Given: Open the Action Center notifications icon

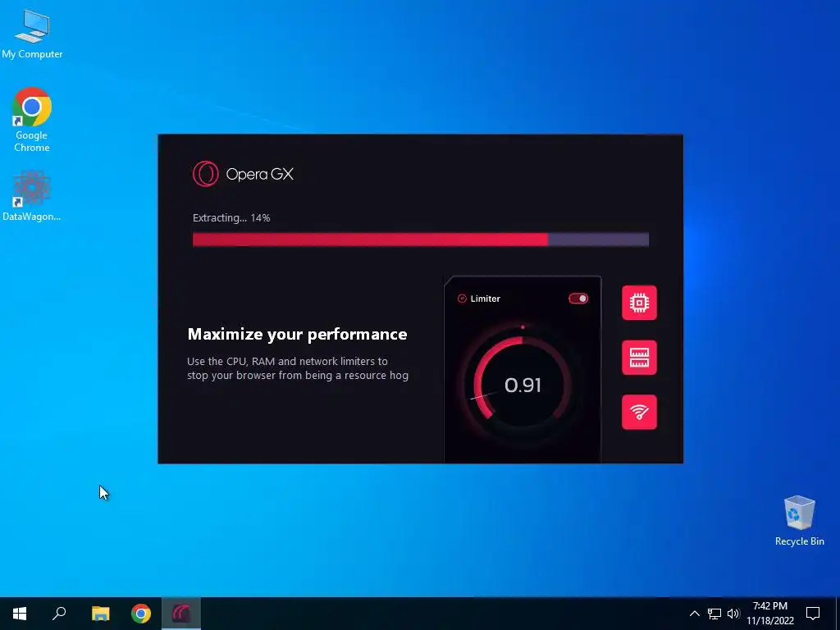Looking at the screenshot, I should [813, 614].
